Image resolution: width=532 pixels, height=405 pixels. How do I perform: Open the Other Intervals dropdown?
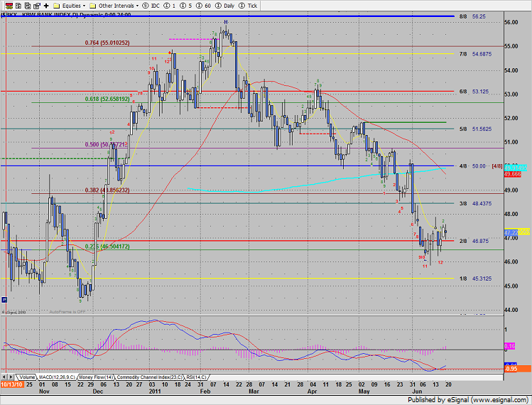pyautogui.click(x=114, y=6)
